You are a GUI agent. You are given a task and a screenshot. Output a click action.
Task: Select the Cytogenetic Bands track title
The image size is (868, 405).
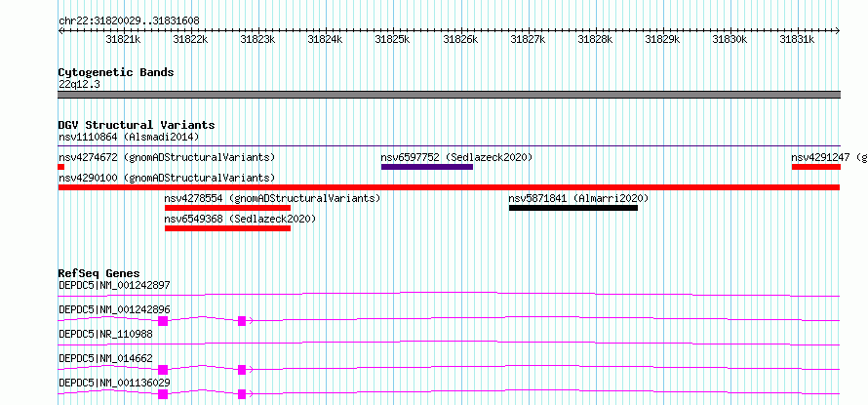click(x=116, y=72)
